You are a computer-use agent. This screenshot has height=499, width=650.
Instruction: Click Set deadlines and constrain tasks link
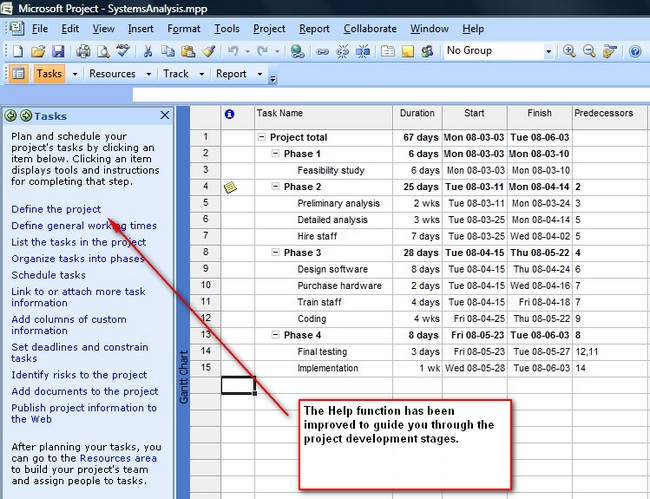click(80, 353)
